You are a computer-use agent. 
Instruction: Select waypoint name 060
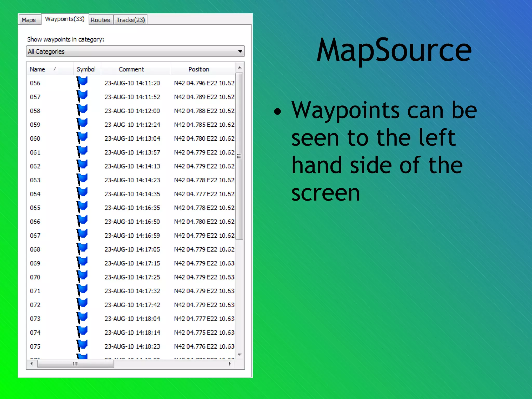click(35, 138)
